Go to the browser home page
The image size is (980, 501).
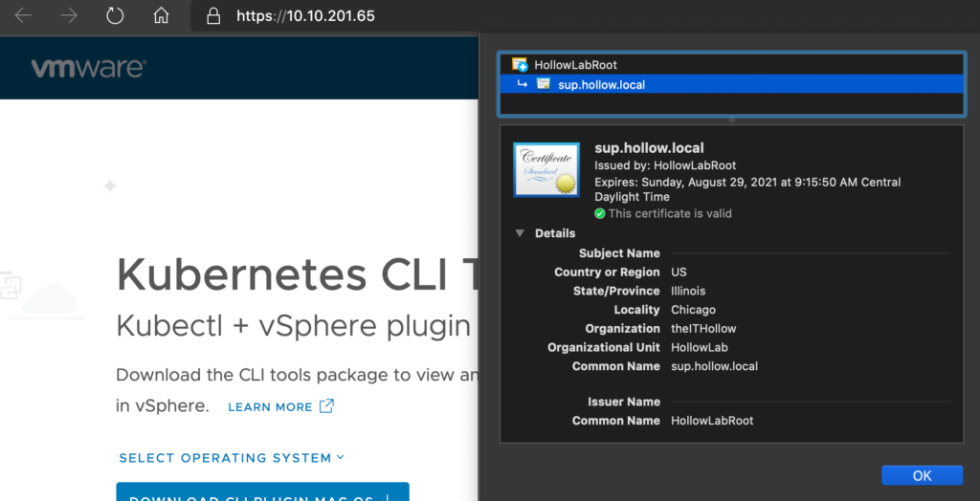point(161,16)
